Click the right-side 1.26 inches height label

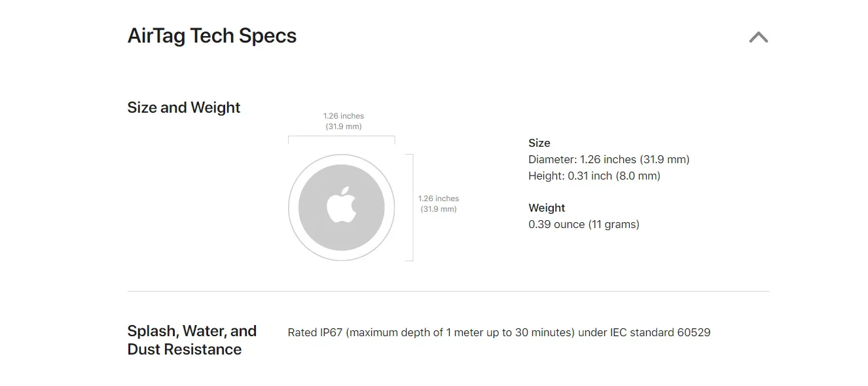click(x=439, y=199)
